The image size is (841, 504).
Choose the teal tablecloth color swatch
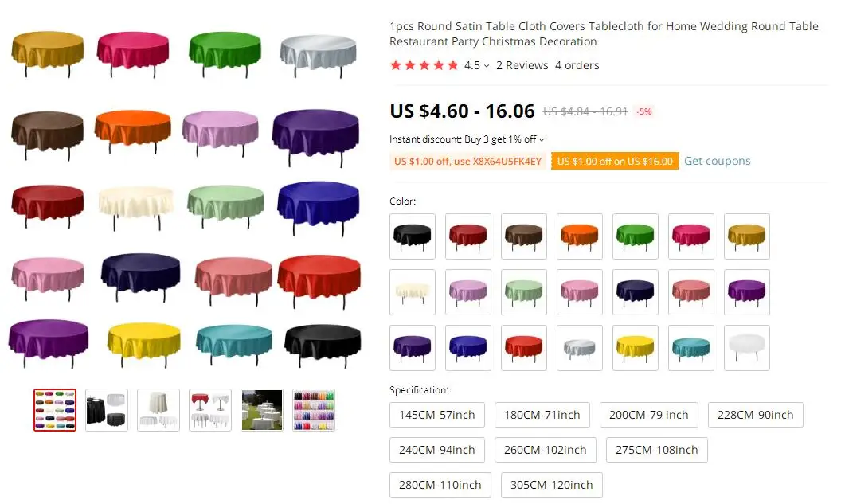(690, 348)
